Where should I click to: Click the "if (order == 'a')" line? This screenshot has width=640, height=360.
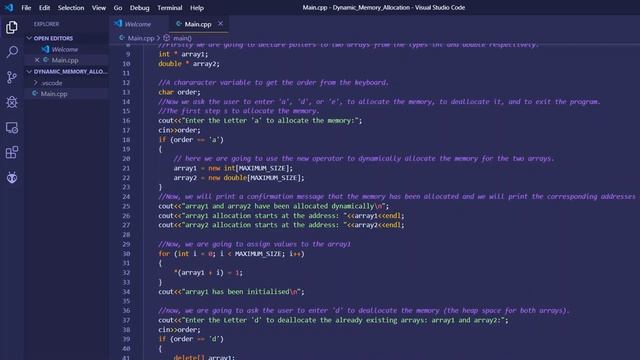191,140
